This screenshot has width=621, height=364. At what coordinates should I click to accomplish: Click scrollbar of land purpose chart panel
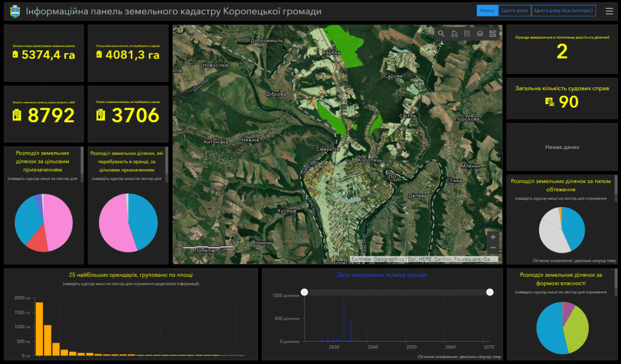82,165
